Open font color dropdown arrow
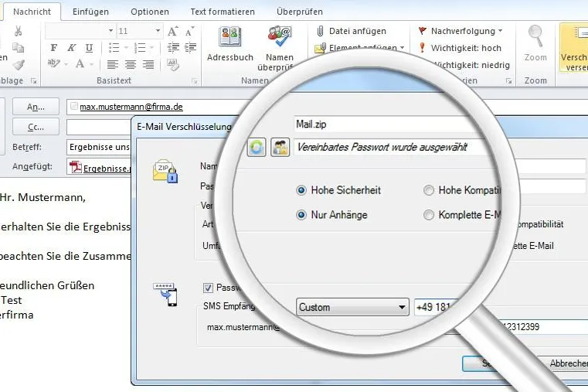588x392 pixels. click(x=91, y=64)
